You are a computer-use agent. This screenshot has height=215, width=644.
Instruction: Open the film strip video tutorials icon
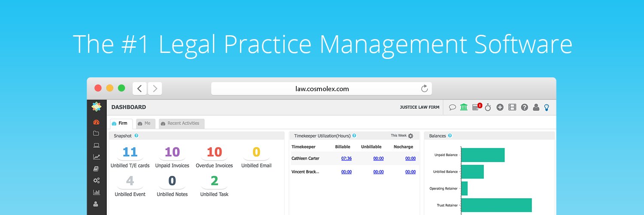pyautogui.click(x=512, y=107)
